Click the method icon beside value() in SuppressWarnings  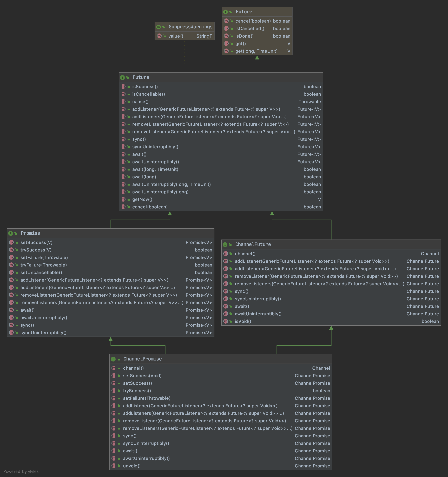click(x=159, y=36)
